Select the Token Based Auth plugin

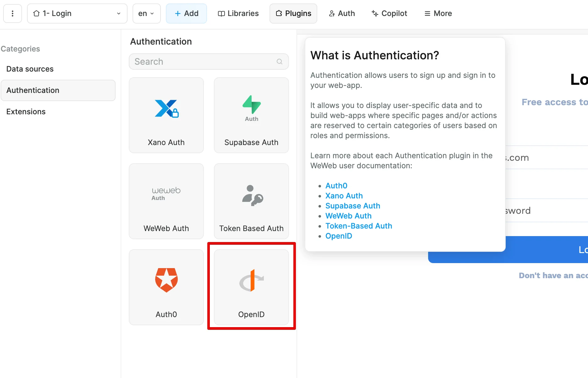[251, 201]
